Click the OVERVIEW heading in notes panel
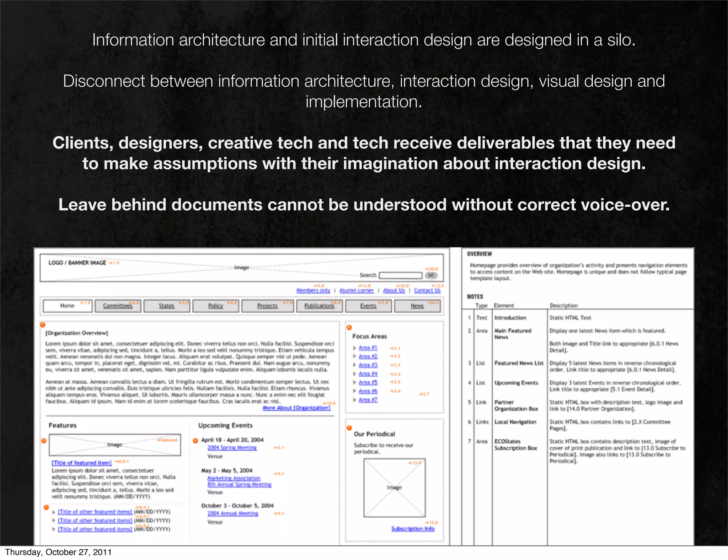Viewport: 728px width, 560px height. click(x=479, y=254)
